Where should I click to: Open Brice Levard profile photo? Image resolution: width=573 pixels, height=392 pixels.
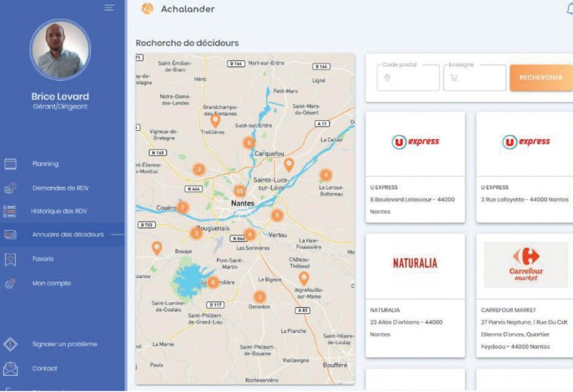point(60,50)
